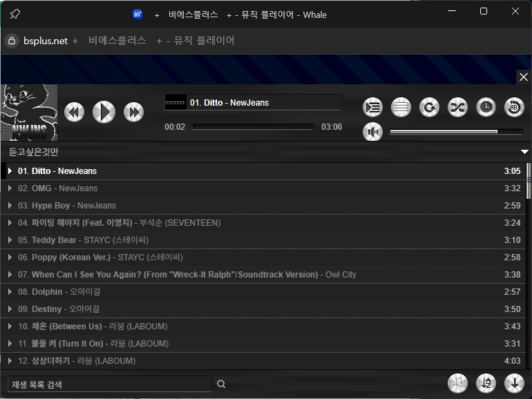
Task: Play track 06. Poppy (Korean Ver.)
Action: (263, 257)
